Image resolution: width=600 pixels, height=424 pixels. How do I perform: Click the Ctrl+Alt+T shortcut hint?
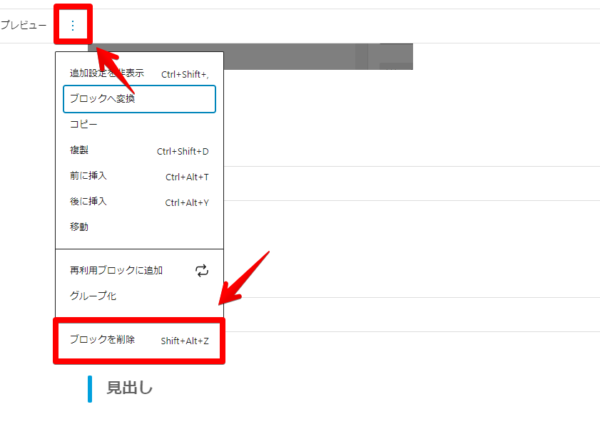click(186, 177)
